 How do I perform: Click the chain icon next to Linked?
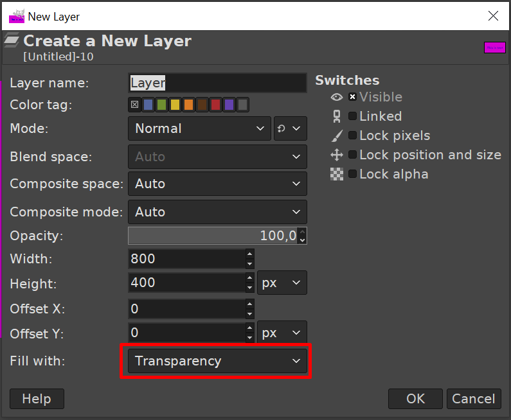(x=337, y=116)
